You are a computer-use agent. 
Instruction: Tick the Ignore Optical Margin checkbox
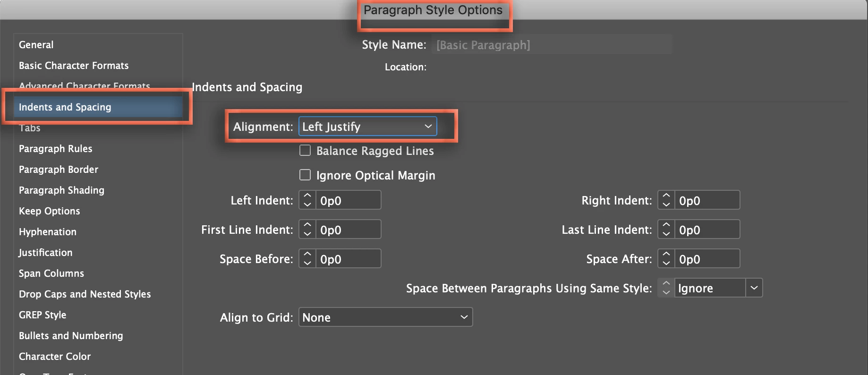(x=306, y=175)
